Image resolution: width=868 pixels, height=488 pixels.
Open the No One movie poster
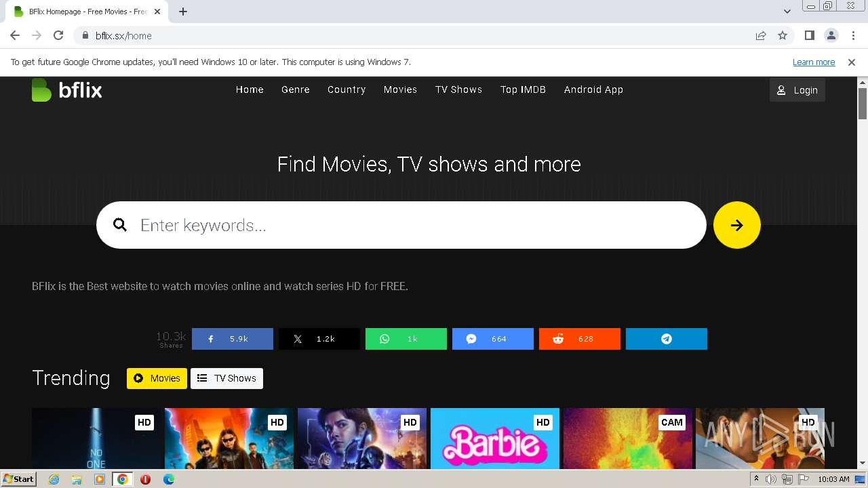click(96, 439)
